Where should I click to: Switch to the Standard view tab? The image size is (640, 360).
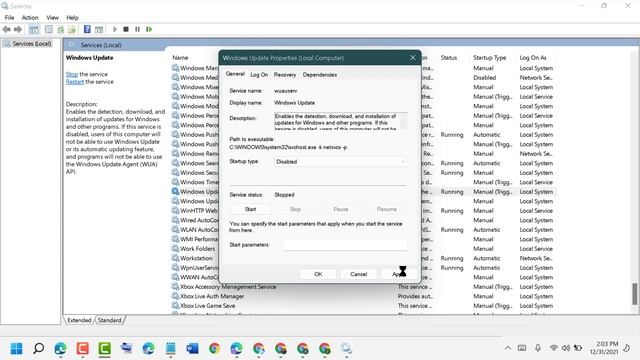pos(109,320)
